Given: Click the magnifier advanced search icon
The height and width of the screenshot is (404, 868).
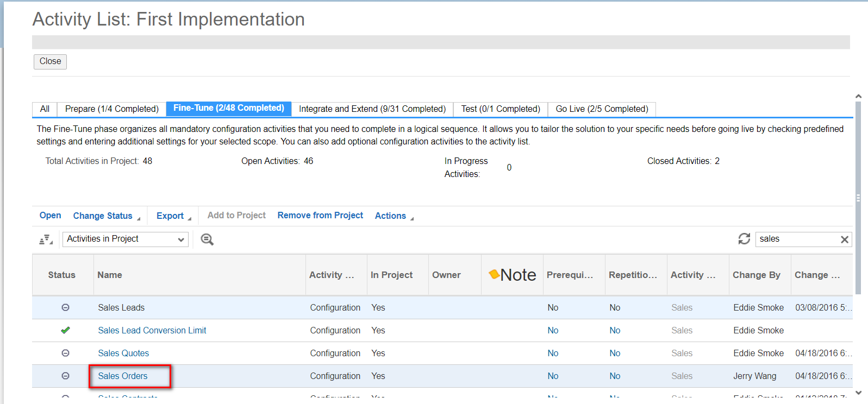Looking at the screenshot, I should pos(207,239).
